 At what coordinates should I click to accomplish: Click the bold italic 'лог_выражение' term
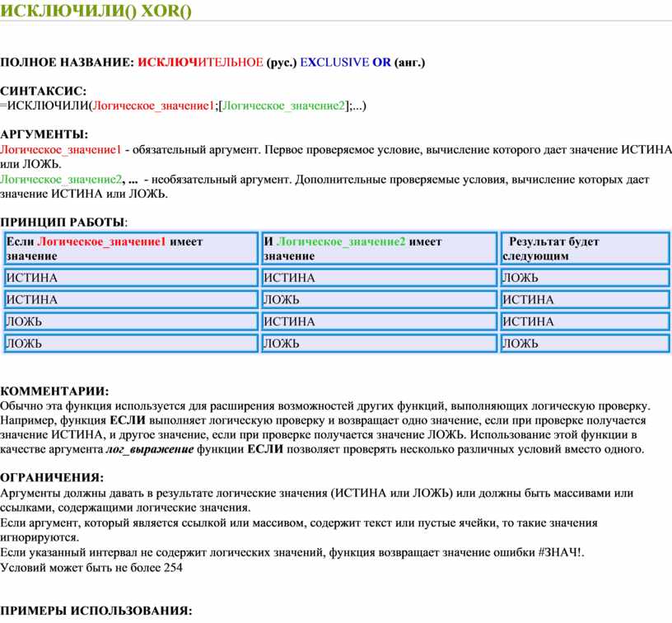point(150,449)
